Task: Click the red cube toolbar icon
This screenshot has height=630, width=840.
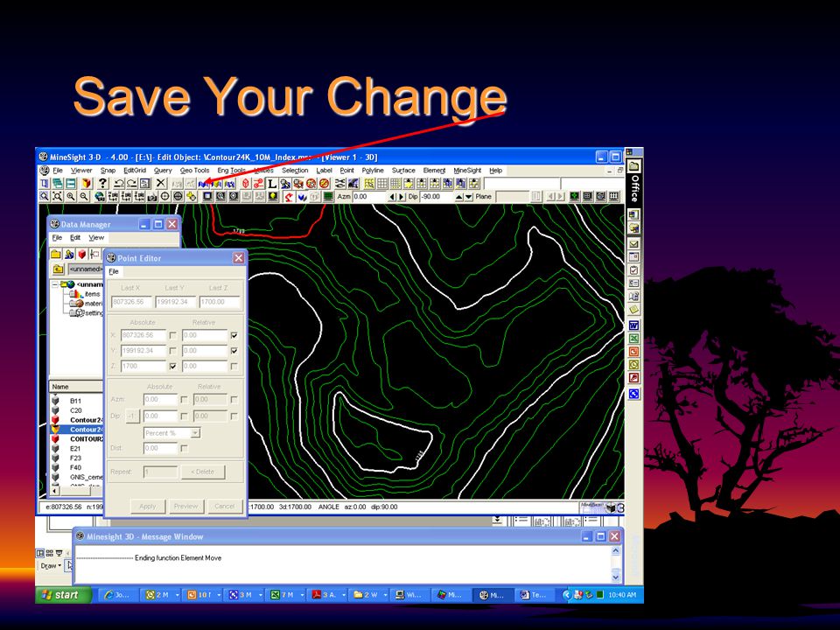Action: [245, 183]
